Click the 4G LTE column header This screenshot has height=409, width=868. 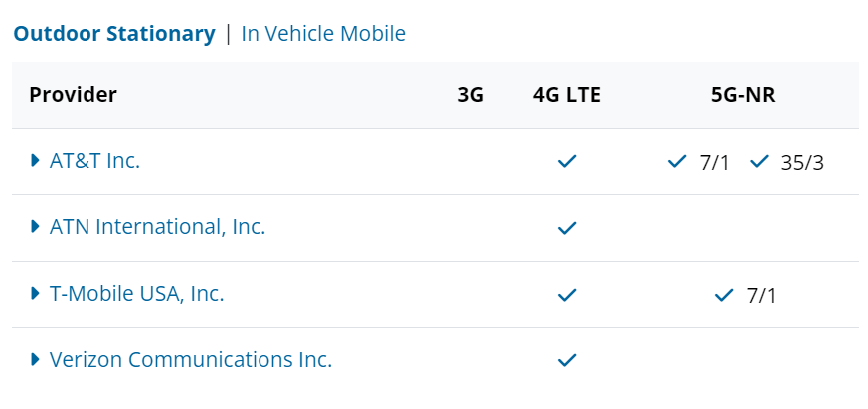(567, 95)
